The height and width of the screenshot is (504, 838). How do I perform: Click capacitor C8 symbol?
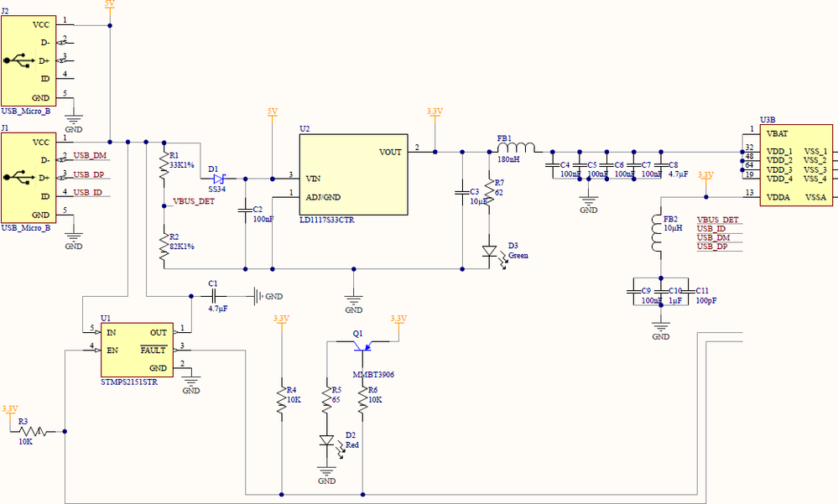[x=661, y=165]
